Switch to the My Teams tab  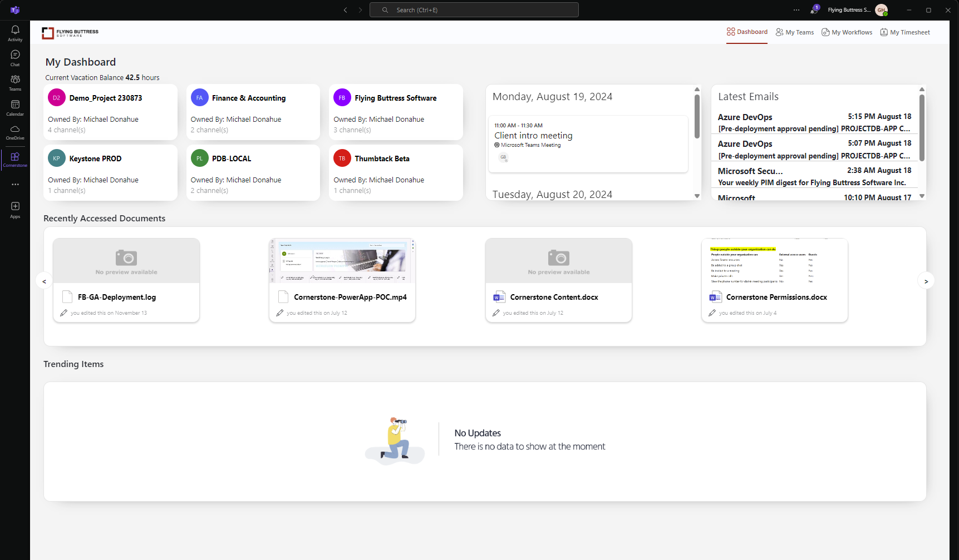point(795,32)
